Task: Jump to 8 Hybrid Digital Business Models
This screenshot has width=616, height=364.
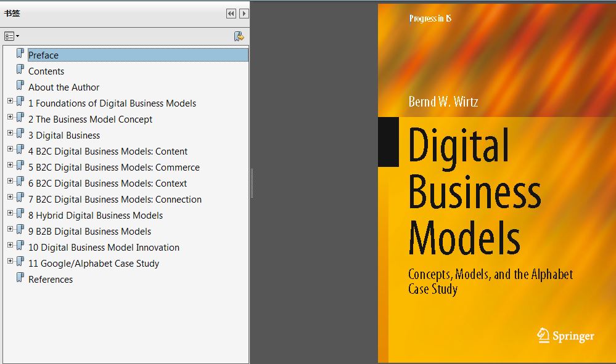Action: tap(96, 216)
